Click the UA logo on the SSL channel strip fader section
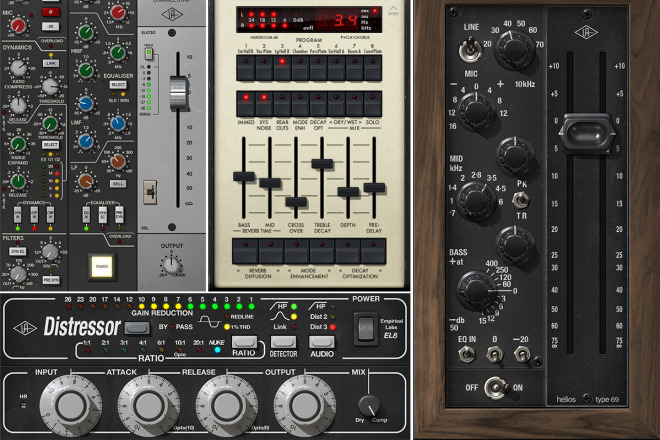 coord(172,15)
